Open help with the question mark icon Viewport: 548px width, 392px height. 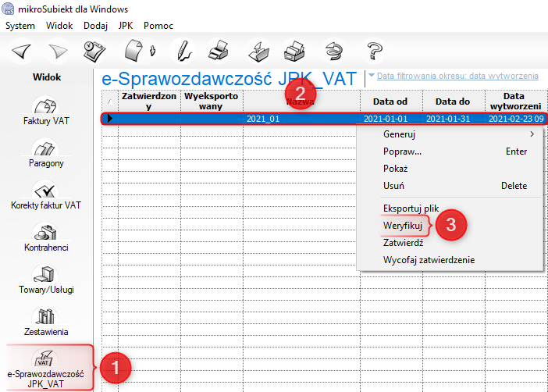click(x=375, y=51)
